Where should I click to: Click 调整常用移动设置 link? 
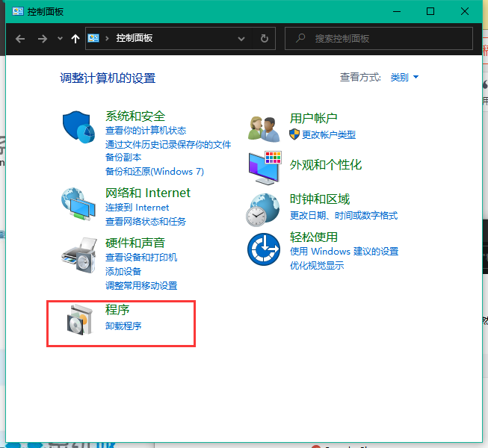(x=141, y=286)
